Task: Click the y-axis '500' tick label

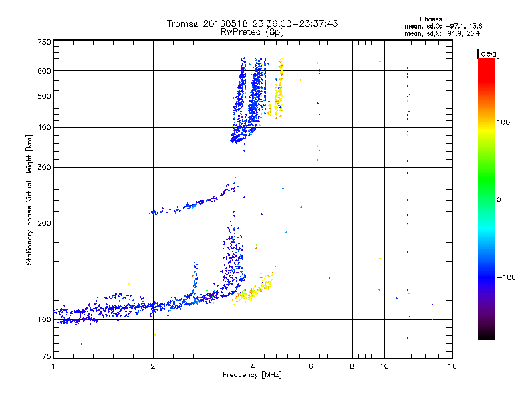Action: 45,96
